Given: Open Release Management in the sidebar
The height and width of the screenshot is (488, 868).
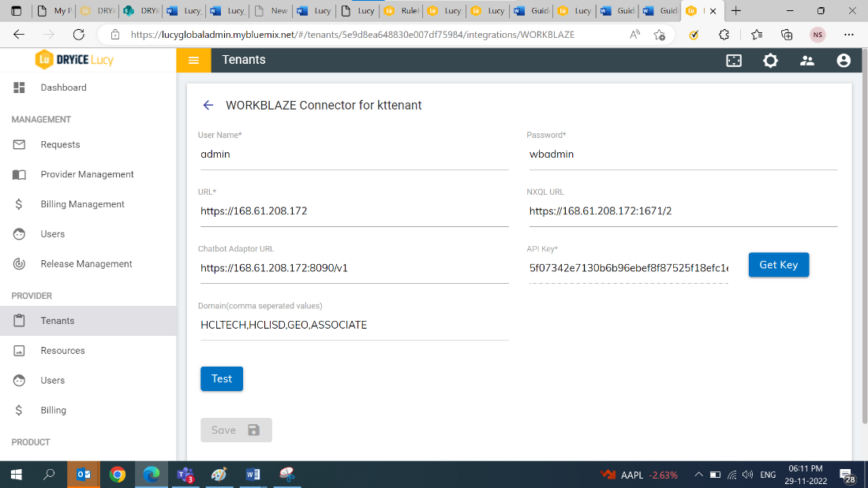Looking at the screenshot, I should (x=88, y=264).
